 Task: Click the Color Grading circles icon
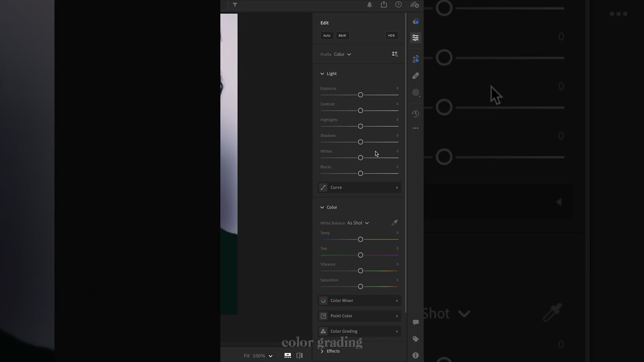(324, 331)
